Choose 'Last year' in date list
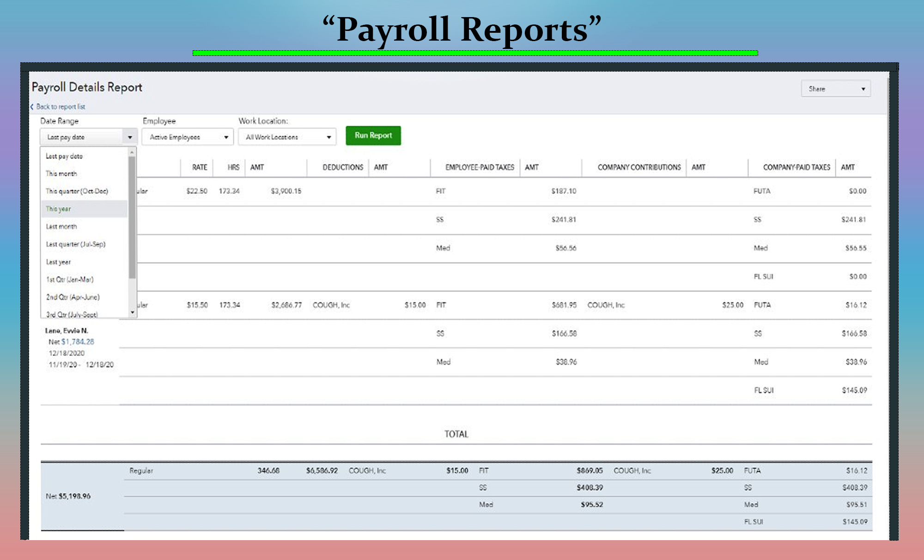This screenshot has height=560, width=924. [x=59, y=262]
